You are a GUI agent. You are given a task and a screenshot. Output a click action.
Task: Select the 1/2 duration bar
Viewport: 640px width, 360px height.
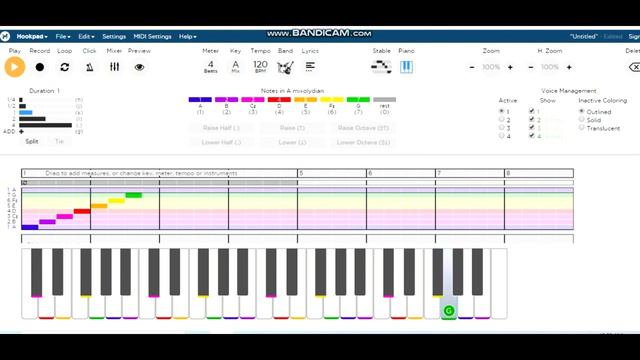[22, 106]
